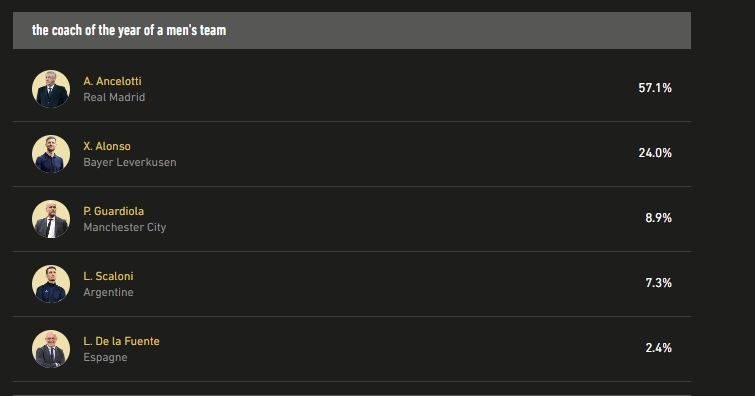
Task: Click the 8.9% vote percentage
Action: tap(658, 218)
